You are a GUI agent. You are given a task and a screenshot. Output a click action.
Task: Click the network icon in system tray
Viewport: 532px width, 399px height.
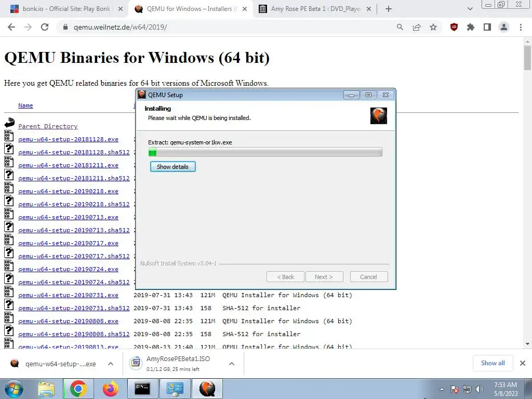[x=467, y=389]
